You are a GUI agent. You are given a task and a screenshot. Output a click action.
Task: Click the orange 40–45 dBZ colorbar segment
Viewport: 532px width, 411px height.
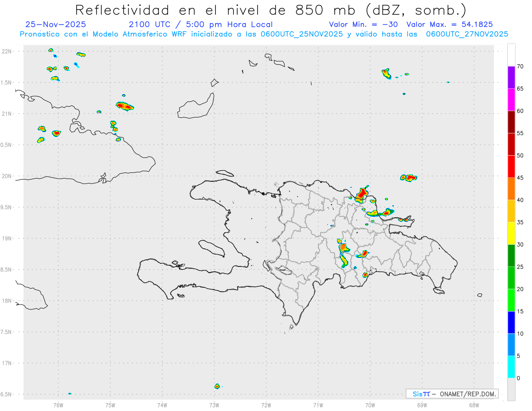[x=511, y=189]
